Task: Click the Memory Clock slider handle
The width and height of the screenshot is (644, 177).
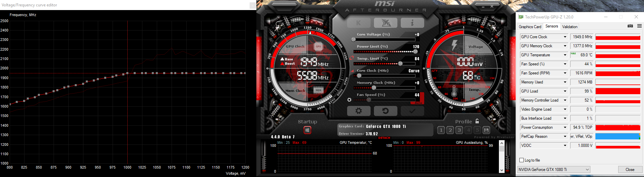Action: click(374, 87)
